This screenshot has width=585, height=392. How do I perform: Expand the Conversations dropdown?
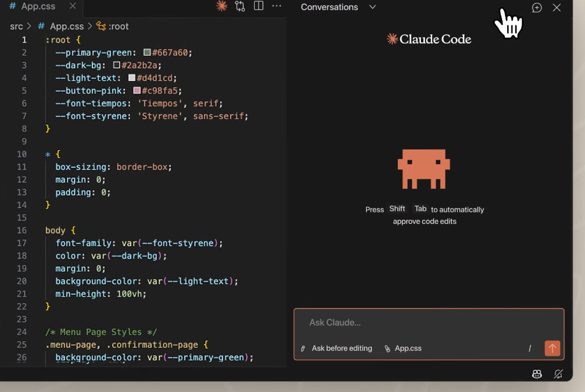(x=338, y=7)
